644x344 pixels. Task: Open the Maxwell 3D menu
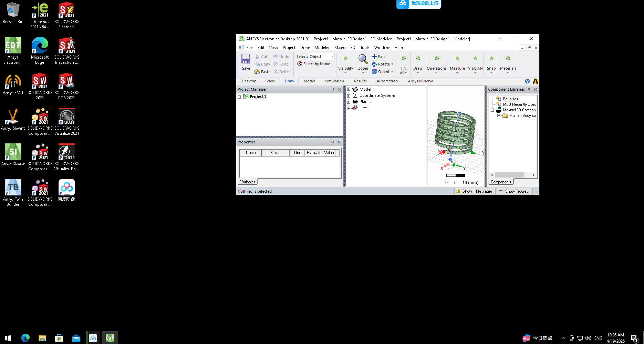point(344,48)
